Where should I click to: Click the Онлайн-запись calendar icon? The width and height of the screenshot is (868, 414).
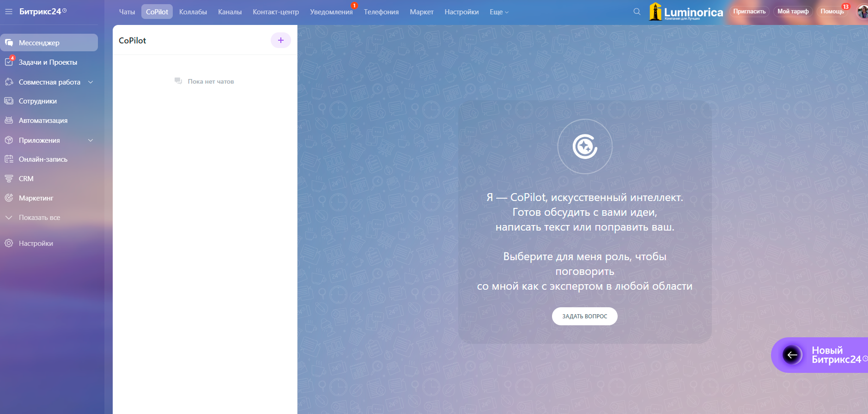click(9, 159)
